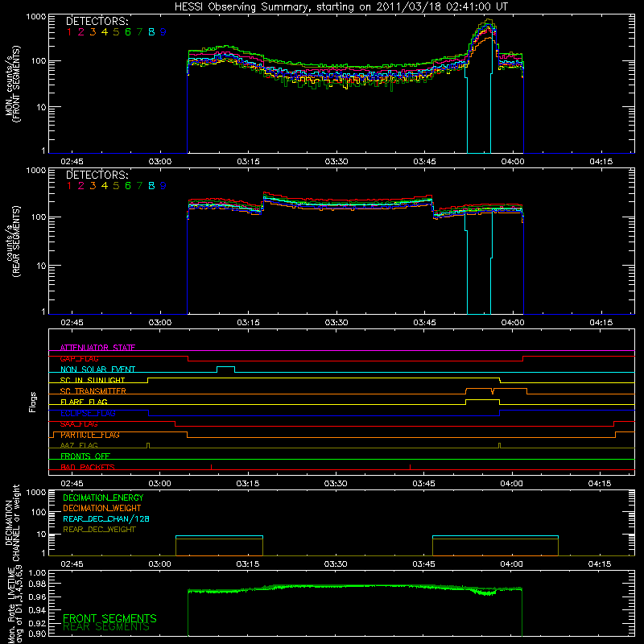This screenshot has height=644, width=644.
Task: Click the REAR_DEC_CHAN/128 legend entry
Action: (106, 518)
